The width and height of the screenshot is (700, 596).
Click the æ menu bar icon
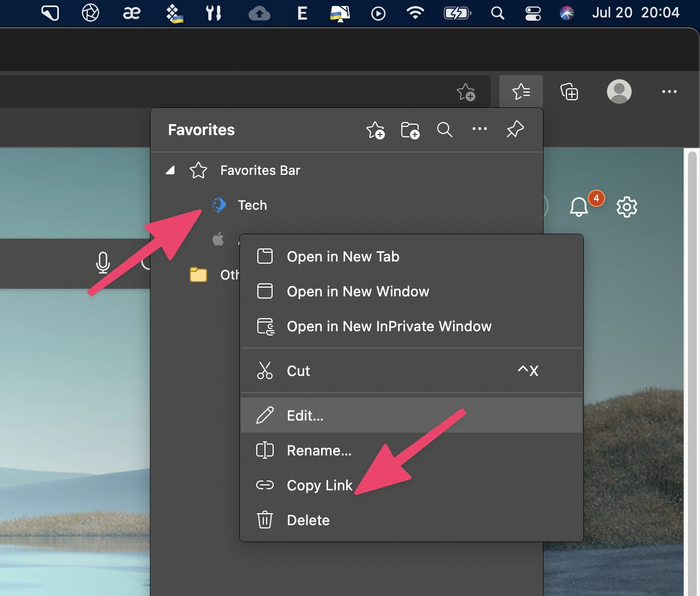(131, 13)
